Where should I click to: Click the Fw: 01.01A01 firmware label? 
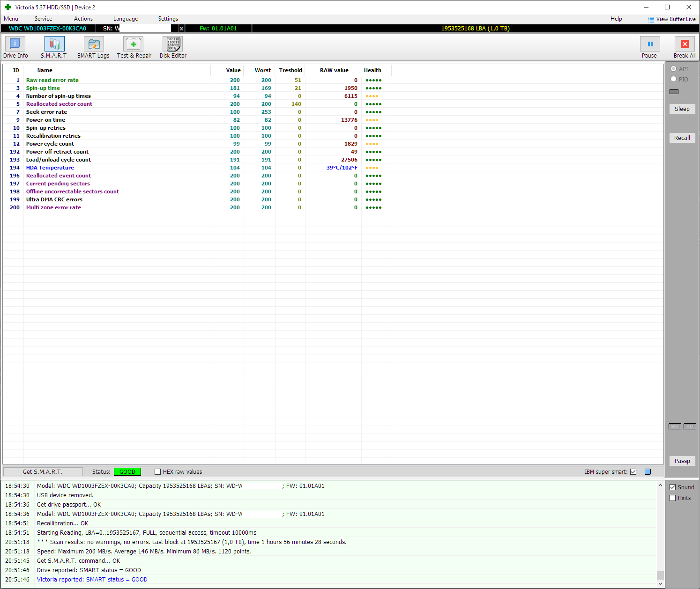tap(218, 29)
